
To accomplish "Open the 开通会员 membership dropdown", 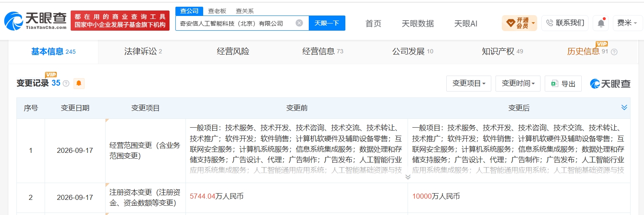I will pos(519,23).
